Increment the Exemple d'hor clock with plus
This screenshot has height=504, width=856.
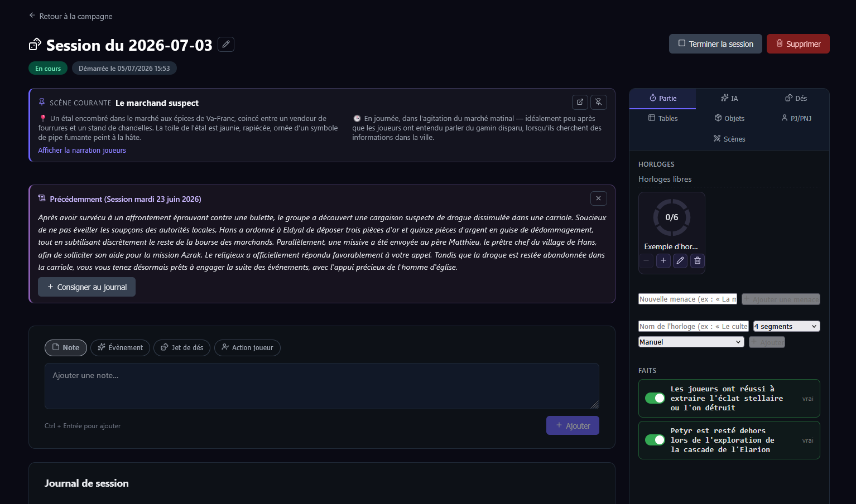pos(663,260)
